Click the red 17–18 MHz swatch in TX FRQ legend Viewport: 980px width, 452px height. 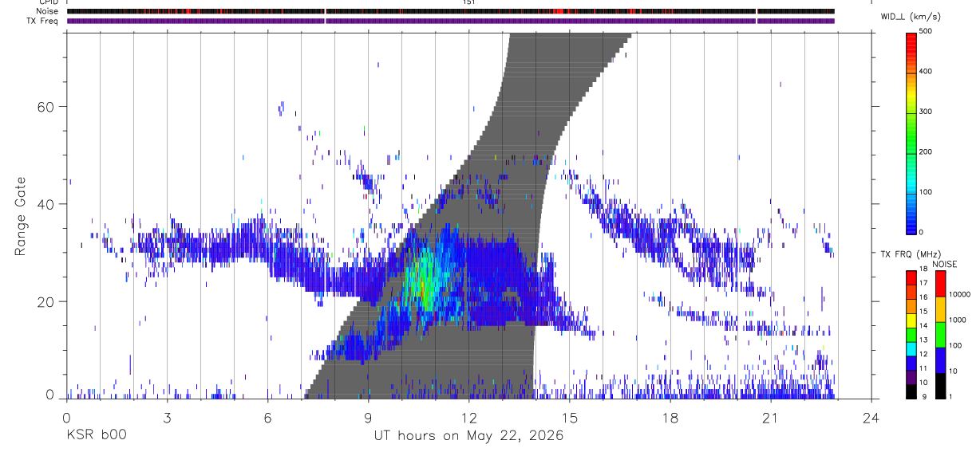point(911,277)
